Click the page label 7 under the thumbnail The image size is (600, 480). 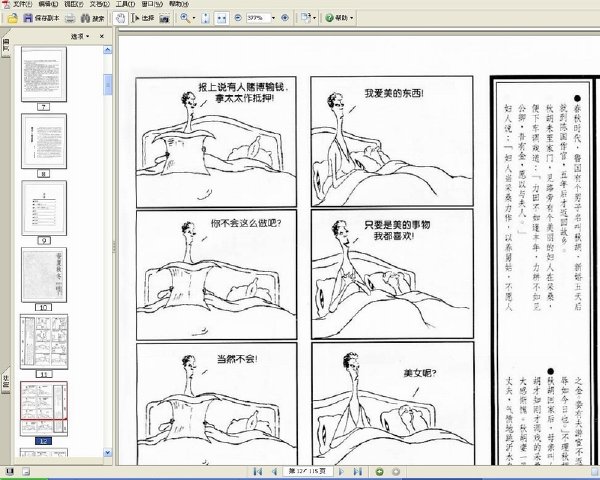43,107
